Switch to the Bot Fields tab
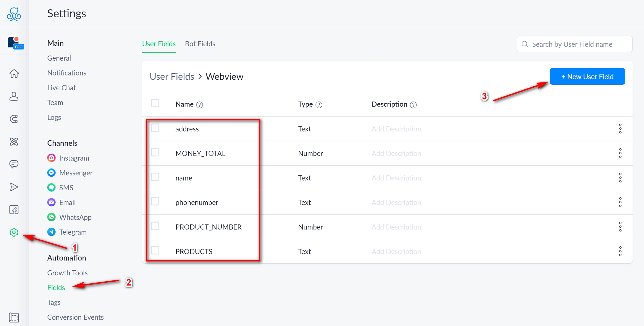Screen dimensions: 644x326 pyautogui.click(x=200, y=44)
